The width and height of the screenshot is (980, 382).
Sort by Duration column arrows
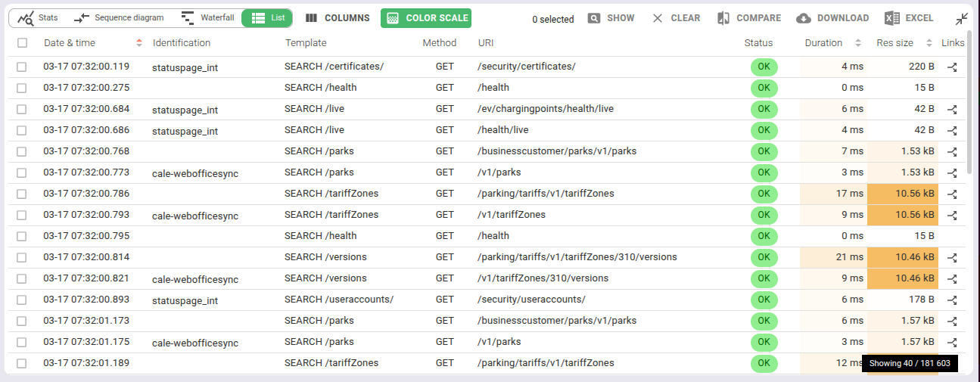coord(857,43)
